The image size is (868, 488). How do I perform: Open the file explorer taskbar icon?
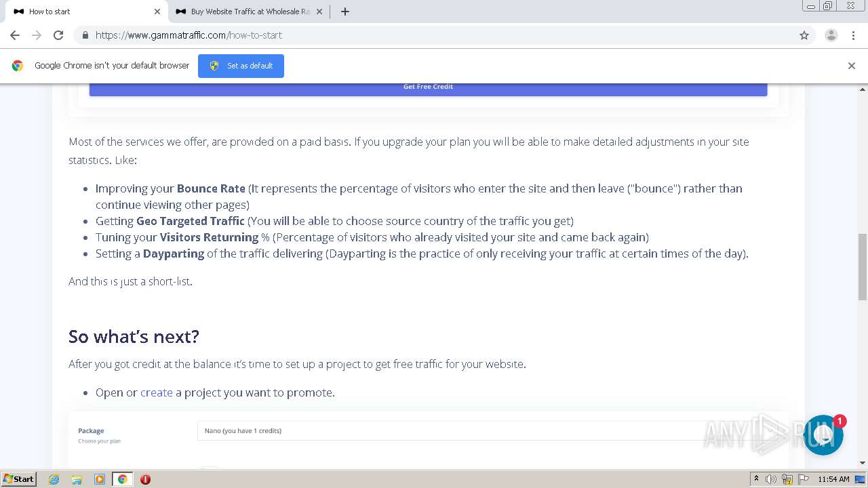(77, 479)
